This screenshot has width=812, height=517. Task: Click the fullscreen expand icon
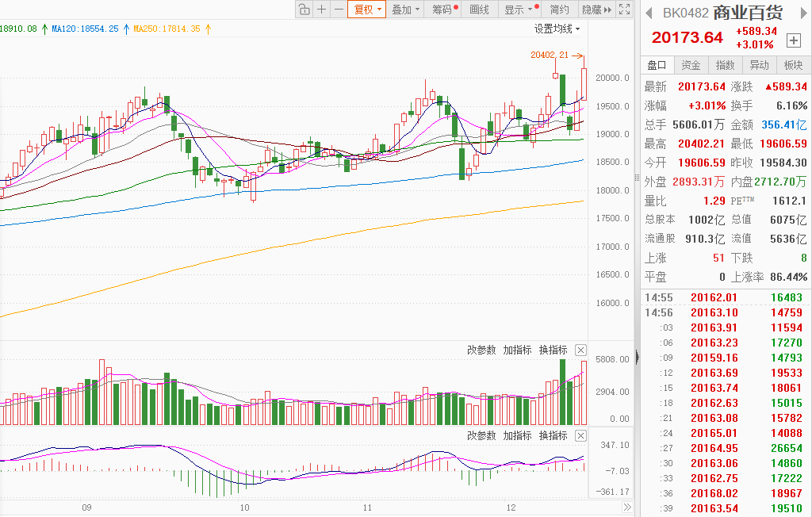coord(626,10)
